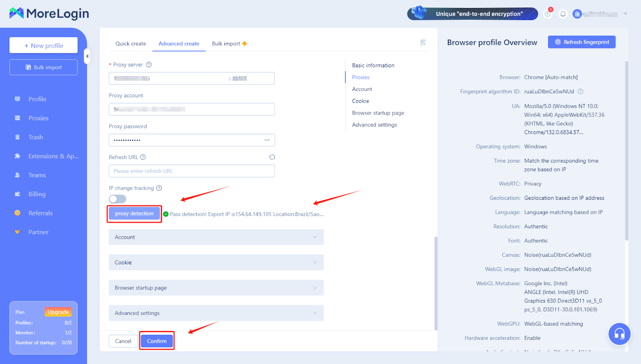Click help icon next to Fingerprint algorithm ID
641x364 pixels.
coord(580,92)
